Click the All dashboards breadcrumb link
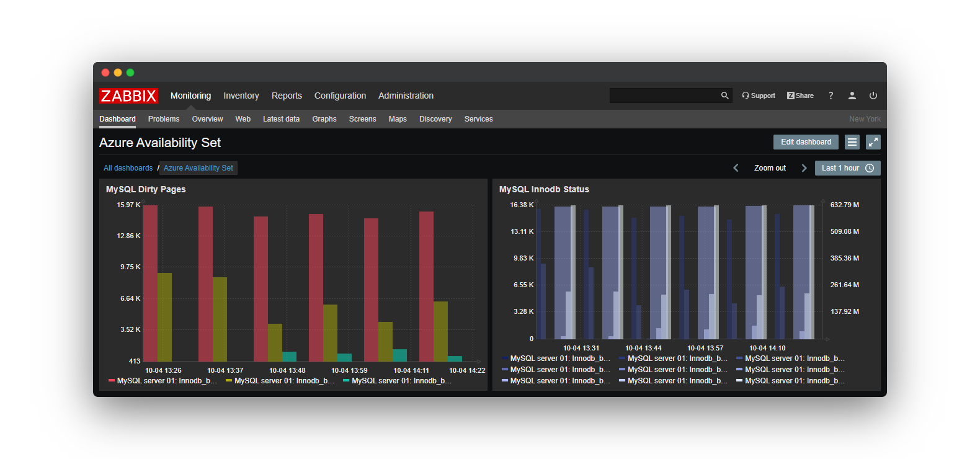Screen dimensions: 980x459 (128, 168)
